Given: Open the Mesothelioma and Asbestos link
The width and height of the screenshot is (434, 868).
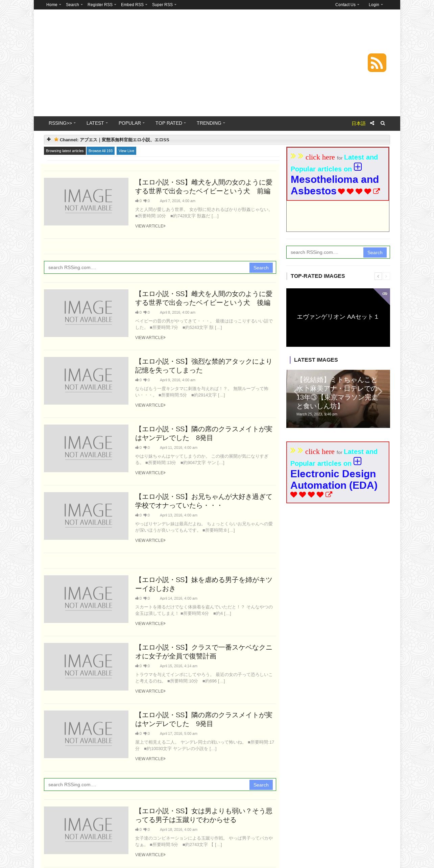Looking at the screenshot, I should [335, 185].
